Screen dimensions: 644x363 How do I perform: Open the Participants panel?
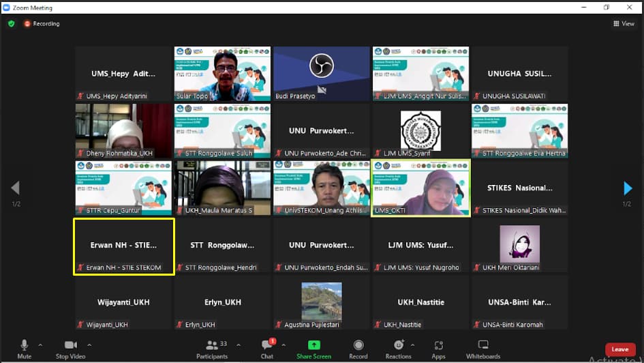(x=212, y=348)
